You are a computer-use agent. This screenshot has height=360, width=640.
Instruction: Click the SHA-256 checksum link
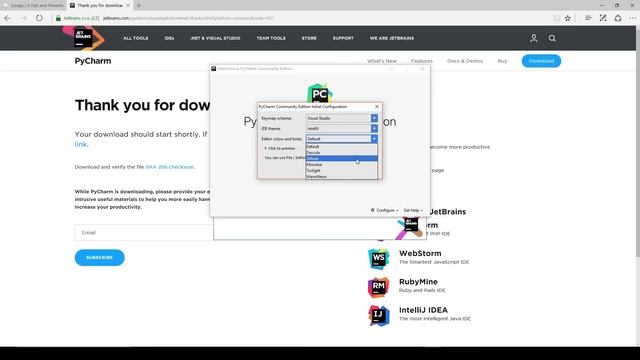coord(169,167)
